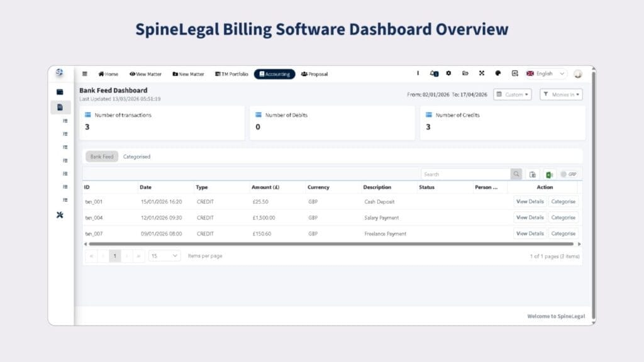This screenshot has width=644, height=362.
Task: Click View Details for txn_001
Action: coord(530,202)
